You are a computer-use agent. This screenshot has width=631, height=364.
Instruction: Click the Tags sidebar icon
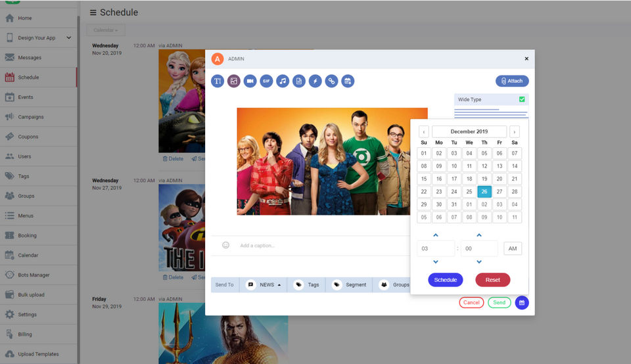pyautogui.click(x=10, y=176)
